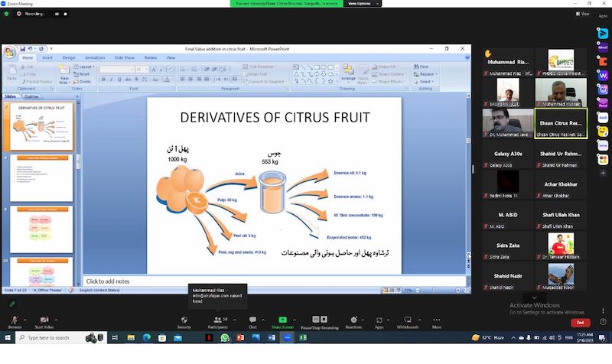Click Pause/Stop Recording control

click(319, 321)
